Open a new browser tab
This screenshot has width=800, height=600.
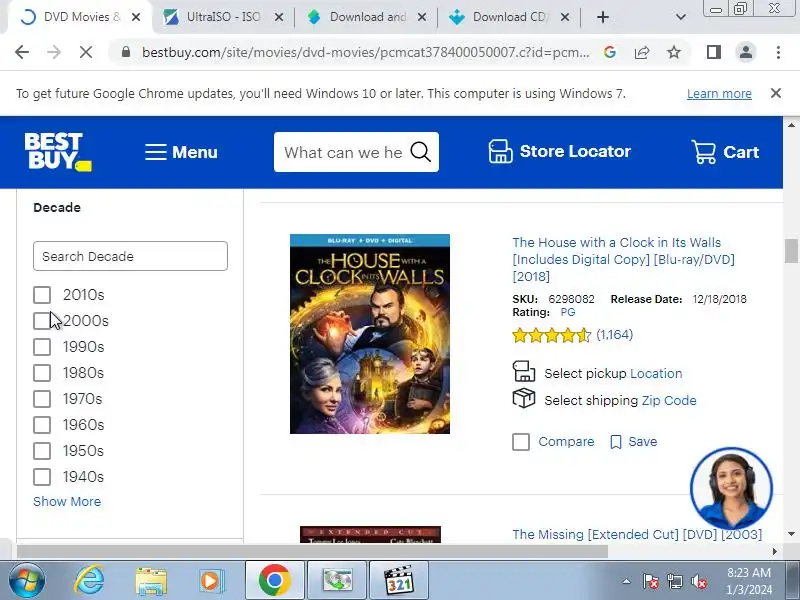point(603,17)
